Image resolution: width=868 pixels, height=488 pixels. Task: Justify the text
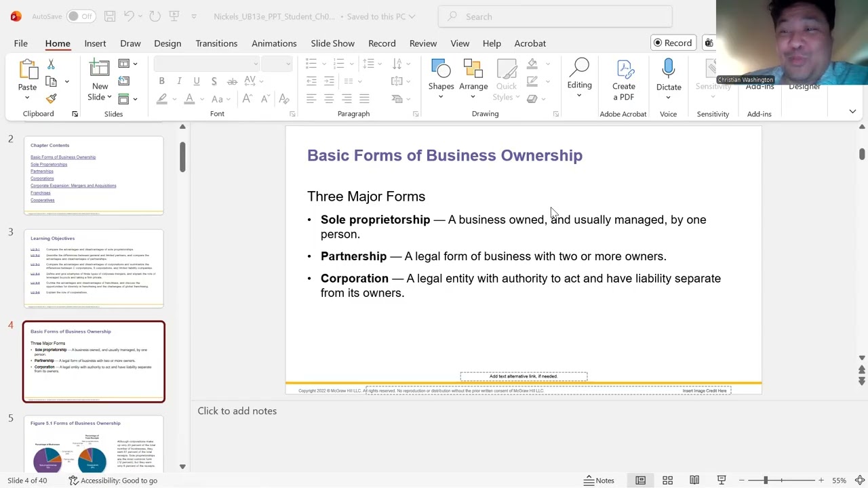[364, 99]
